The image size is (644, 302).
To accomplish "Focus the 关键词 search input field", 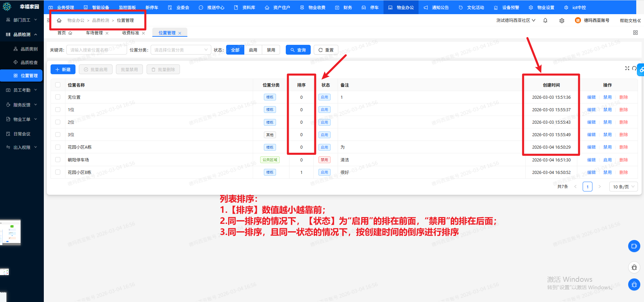I will (x=97, y=50).
